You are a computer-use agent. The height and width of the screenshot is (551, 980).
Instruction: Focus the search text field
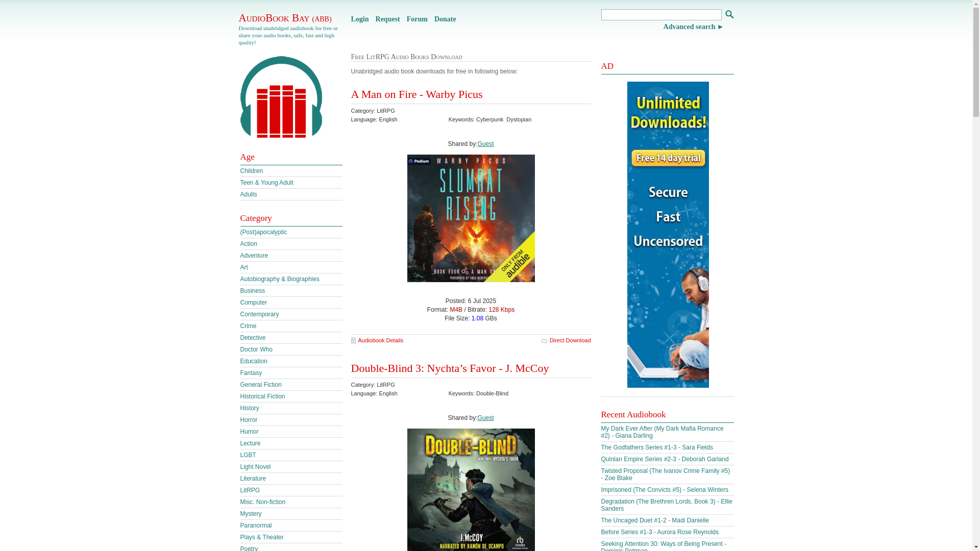pos(661,15)
